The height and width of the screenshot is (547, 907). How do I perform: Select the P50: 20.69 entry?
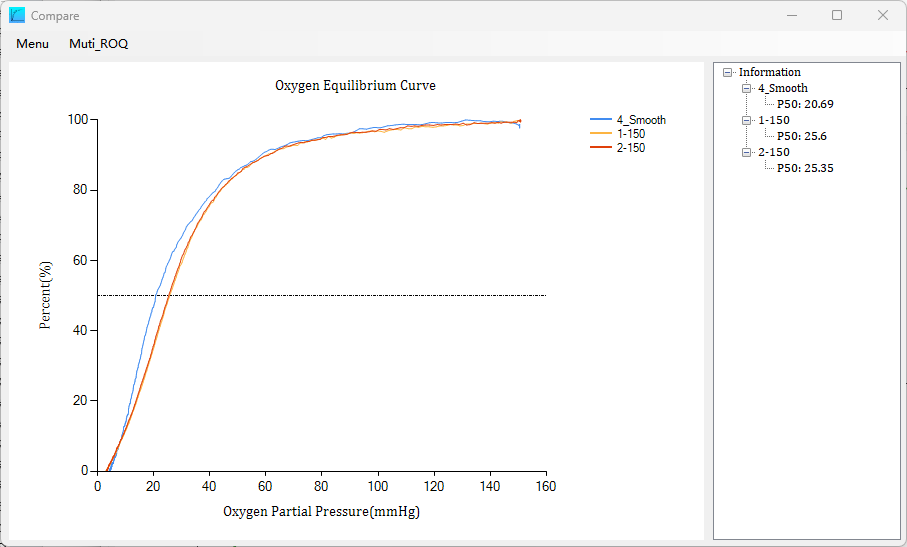[805, 104]
